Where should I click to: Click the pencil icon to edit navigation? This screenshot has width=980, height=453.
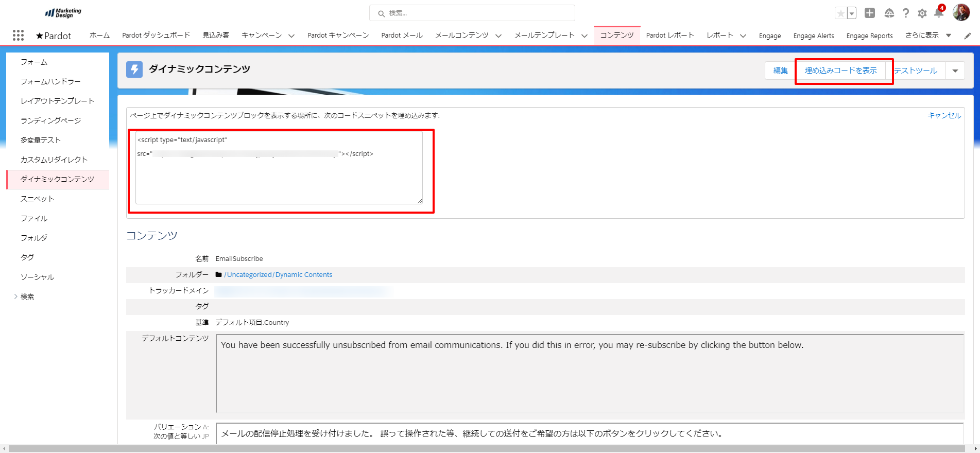pos(968,36)
